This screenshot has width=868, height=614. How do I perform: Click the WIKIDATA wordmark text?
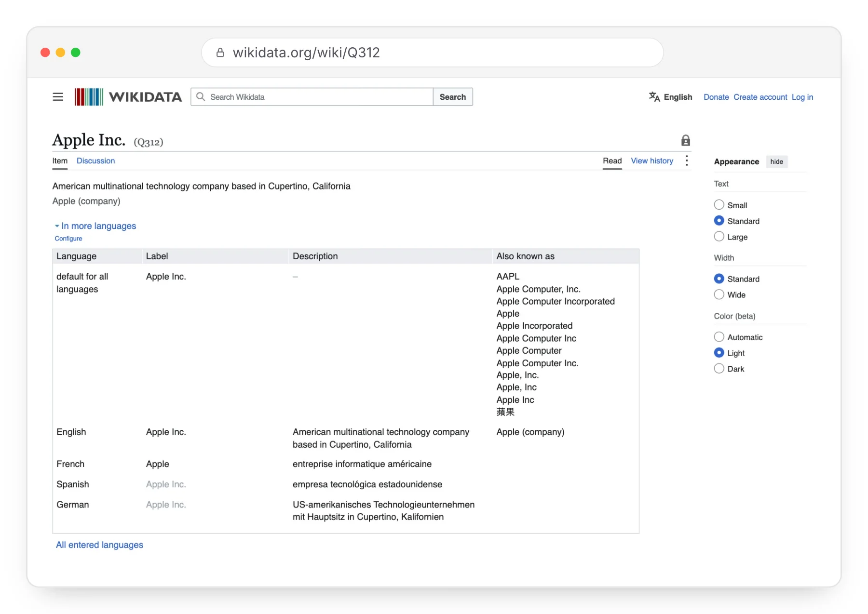point(145,97)
